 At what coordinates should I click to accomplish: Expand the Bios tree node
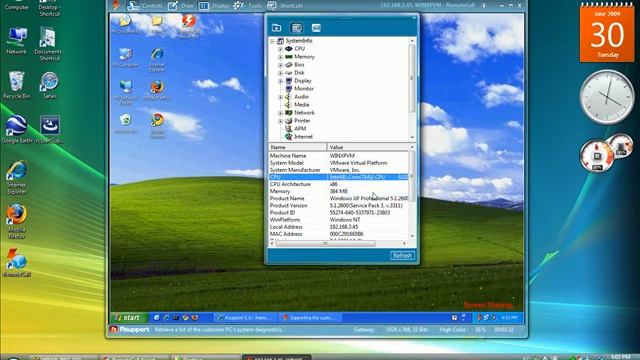[x=280, y=65]
